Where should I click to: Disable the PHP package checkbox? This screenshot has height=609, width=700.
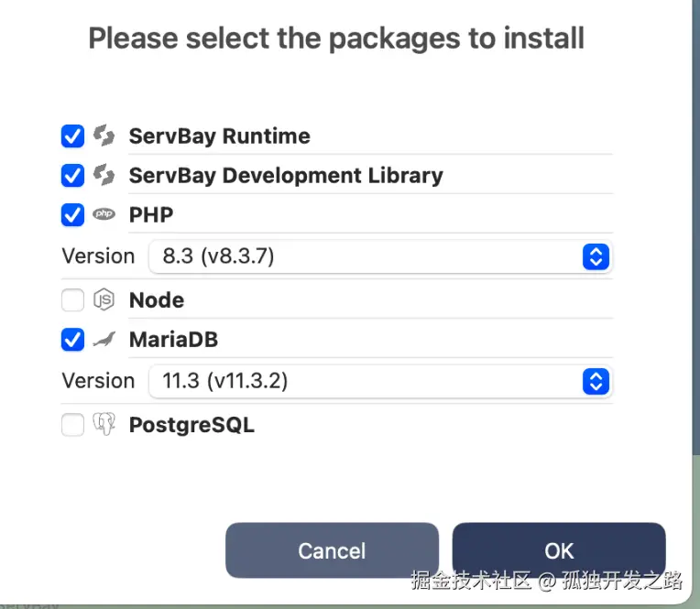72,215
